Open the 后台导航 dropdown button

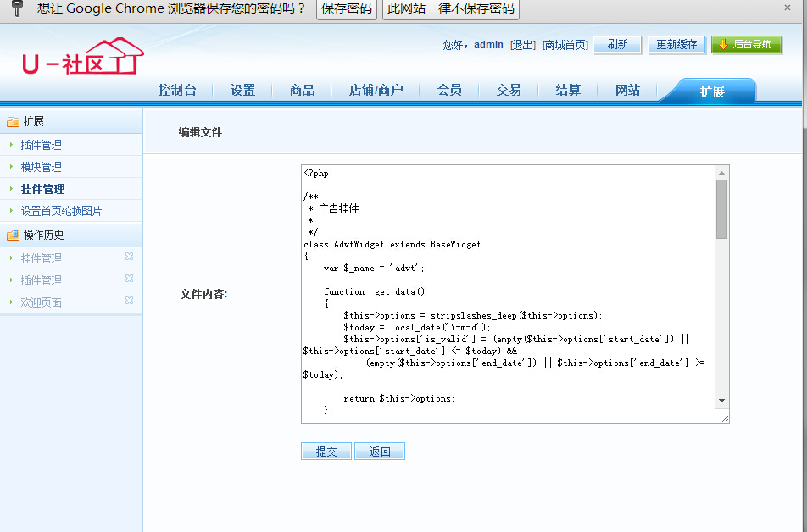click(746, 45)
